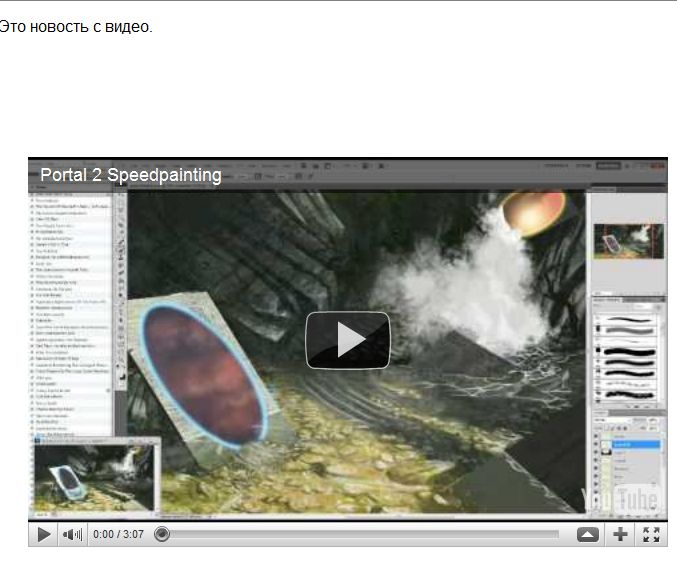The image size is (677, 571).
Task: Click the seek bar scrubber handle
Action: pos(162,534)
